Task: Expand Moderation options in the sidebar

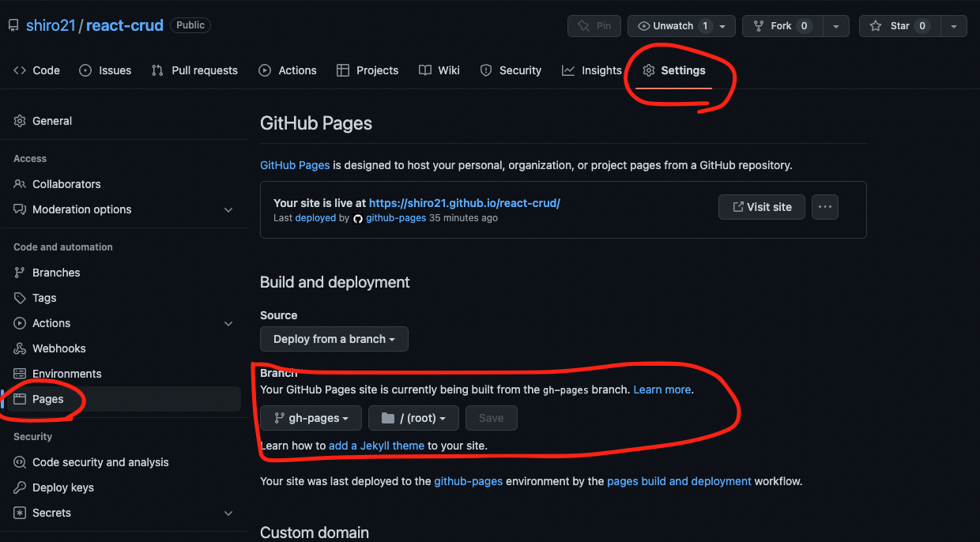Action: tap(228, 209)
